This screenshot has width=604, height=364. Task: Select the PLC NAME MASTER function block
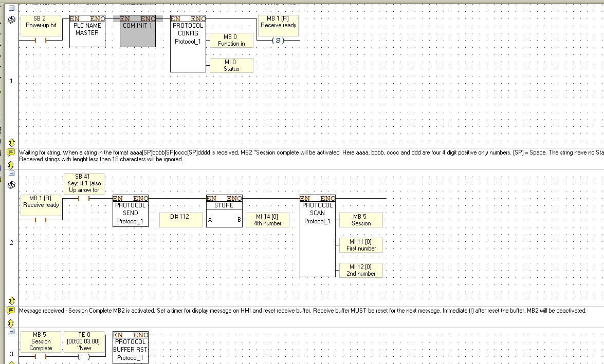pyautogui.click(x=87, y=31)
